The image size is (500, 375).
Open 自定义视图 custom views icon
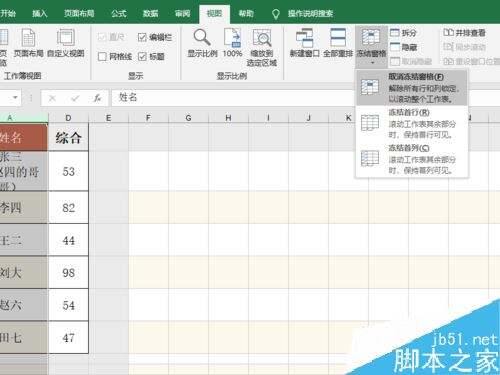(x=66, y=38)
